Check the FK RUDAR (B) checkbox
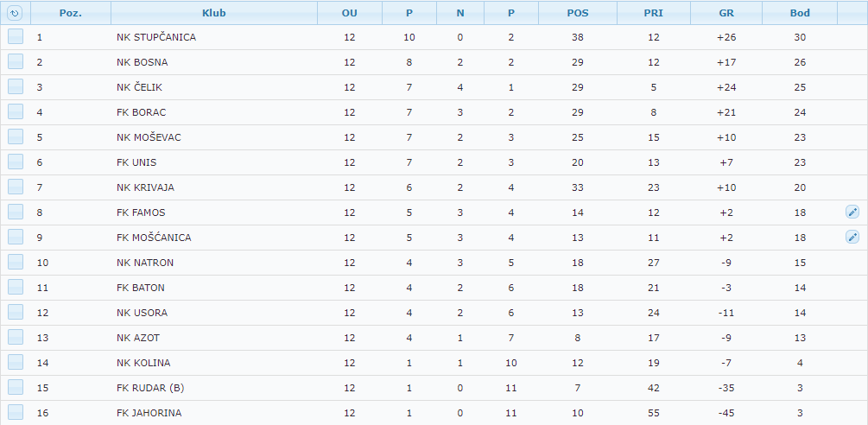Screen dimensions: 868x425 pyautogui.click(x=16, y=387)
